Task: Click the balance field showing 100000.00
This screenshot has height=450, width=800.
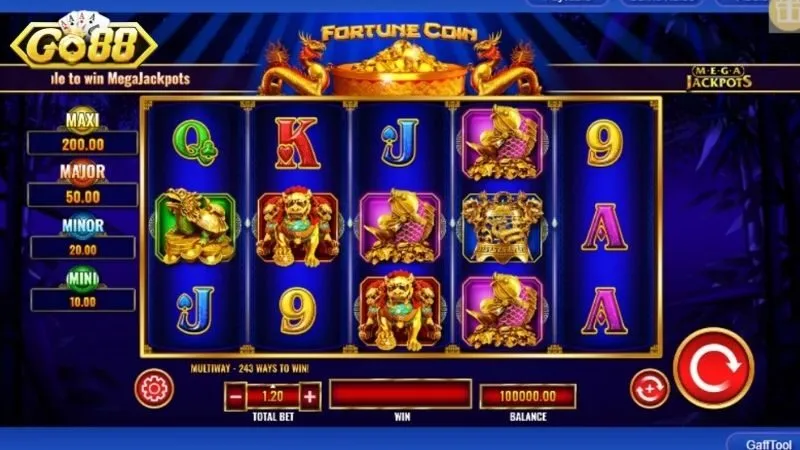Action: pos(528,396)
